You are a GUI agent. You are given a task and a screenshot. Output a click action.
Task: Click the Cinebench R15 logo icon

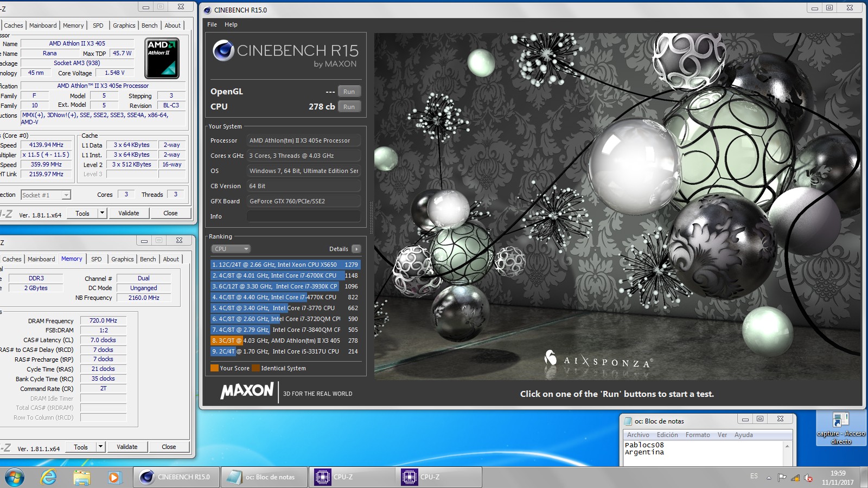(x=224, y=50)
